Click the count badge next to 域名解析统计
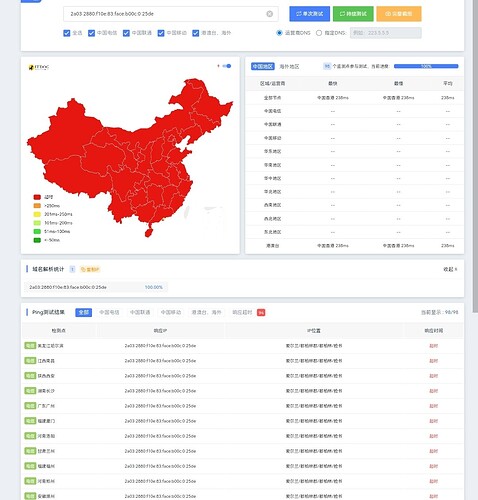 [x=72, y=269]
